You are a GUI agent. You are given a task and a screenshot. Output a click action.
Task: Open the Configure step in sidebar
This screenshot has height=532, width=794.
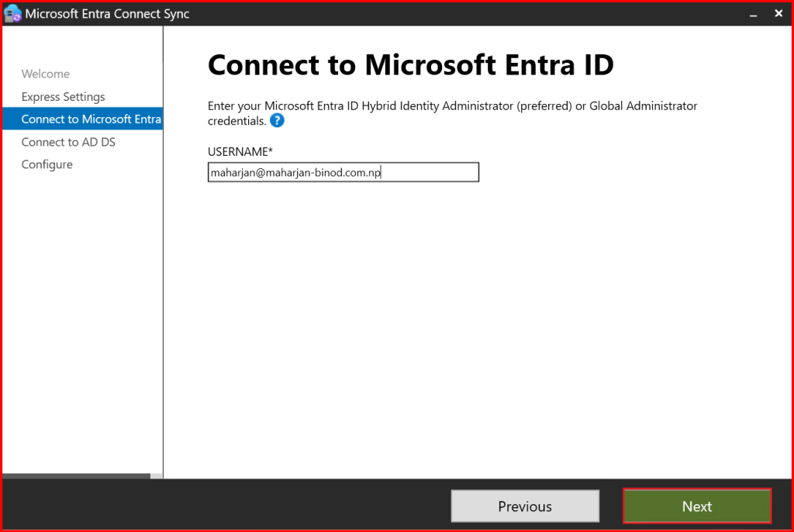(47, 164)
